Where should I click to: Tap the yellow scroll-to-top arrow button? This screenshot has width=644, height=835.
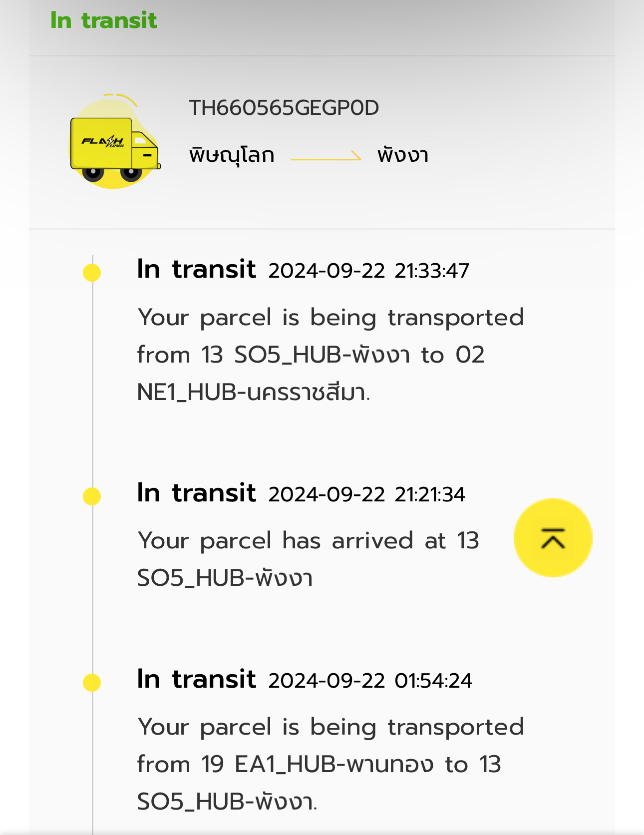[x=553, y=538]
